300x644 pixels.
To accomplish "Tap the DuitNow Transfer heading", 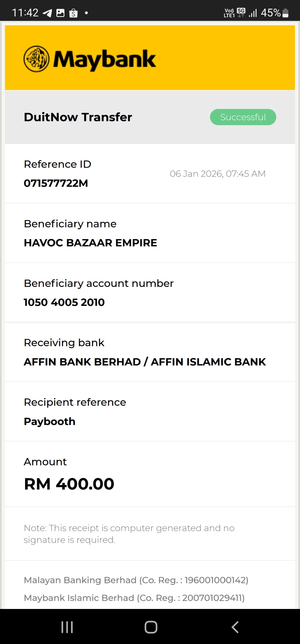I will tap(78, 117).
